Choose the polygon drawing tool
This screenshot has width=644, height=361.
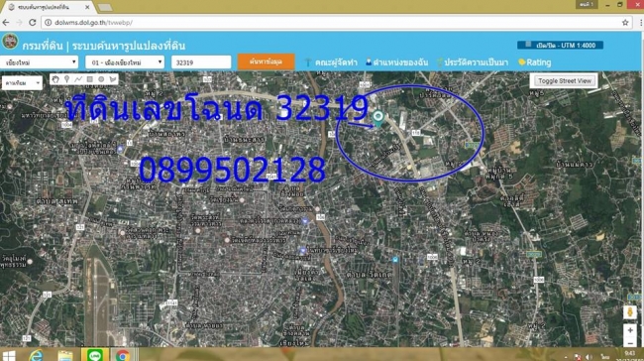113,79
